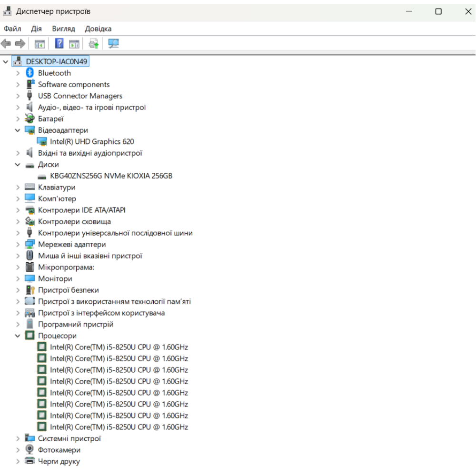Click the Фотокамери webcam icon
Image resolution: width=476 pixels, height=476 pixels.
(30, 450)
